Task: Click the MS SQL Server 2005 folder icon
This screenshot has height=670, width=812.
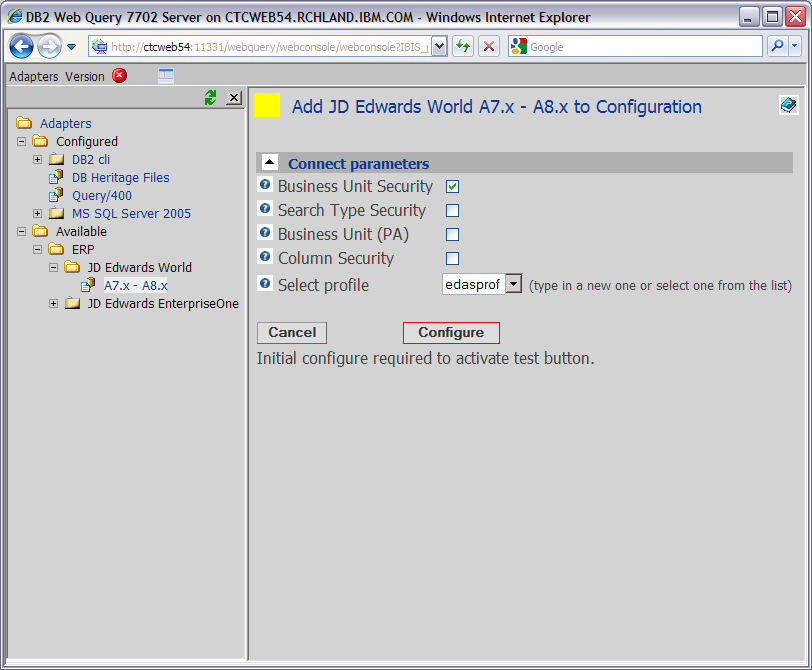Action: (56, 213)
